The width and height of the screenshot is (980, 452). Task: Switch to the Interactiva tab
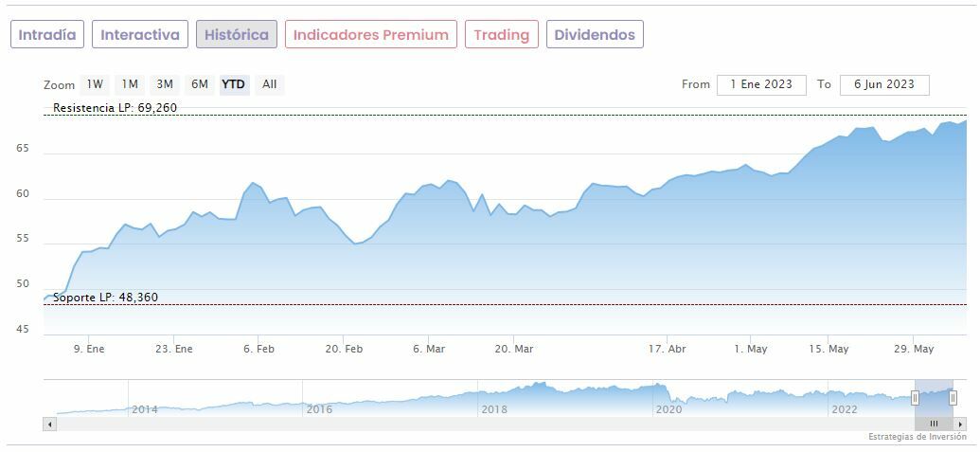click(140, 35)
